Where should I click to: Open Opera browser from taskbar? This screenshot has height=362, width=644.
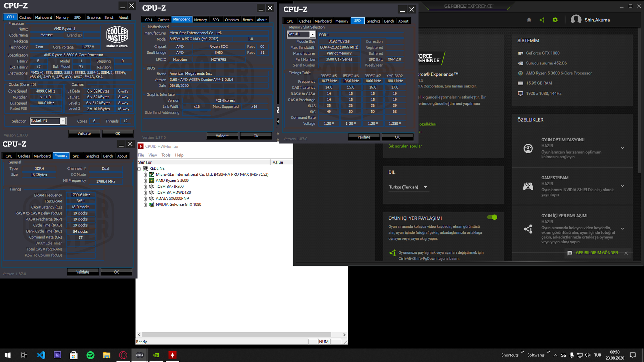(123, 355)
